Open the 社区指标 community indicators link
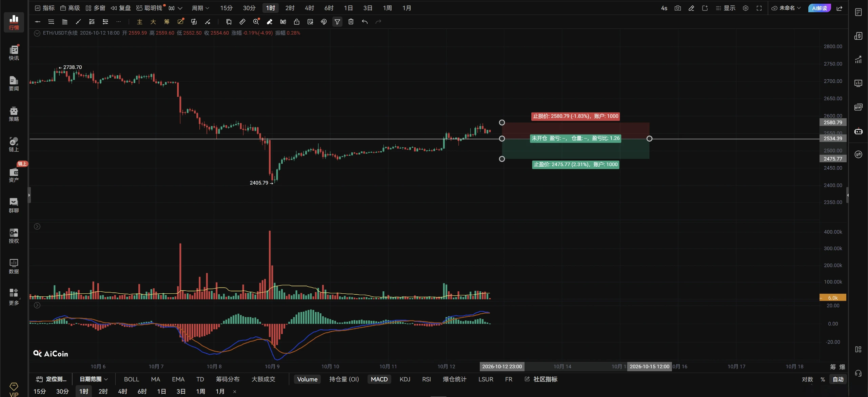 point(541,379)
